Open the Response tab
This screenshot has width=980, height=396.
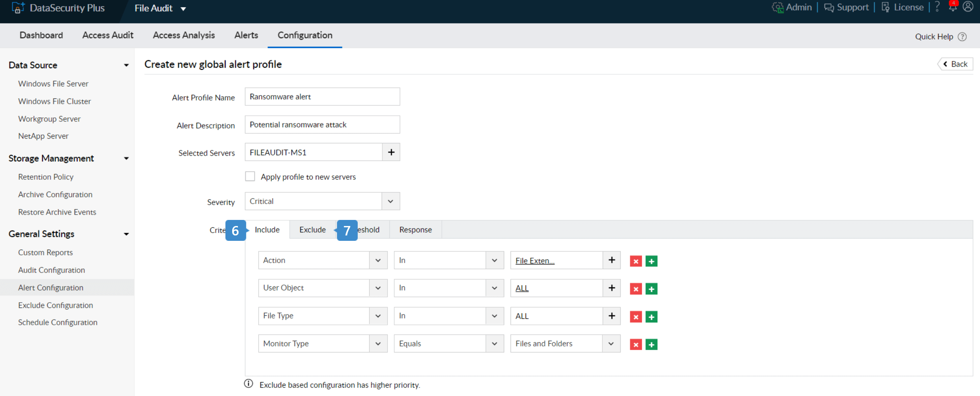point(415,230)
